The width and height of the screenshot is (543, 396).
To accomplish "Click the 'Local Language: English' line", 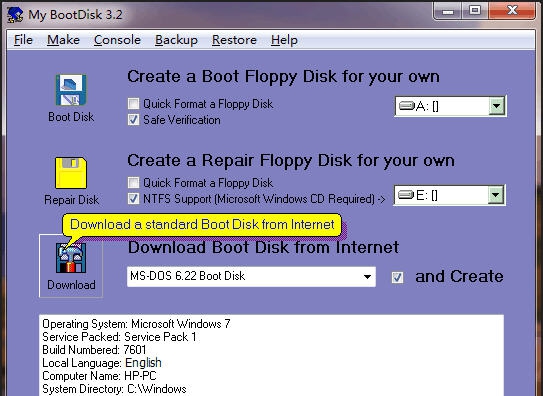I will pyautogui.click(x=102, y=363).
